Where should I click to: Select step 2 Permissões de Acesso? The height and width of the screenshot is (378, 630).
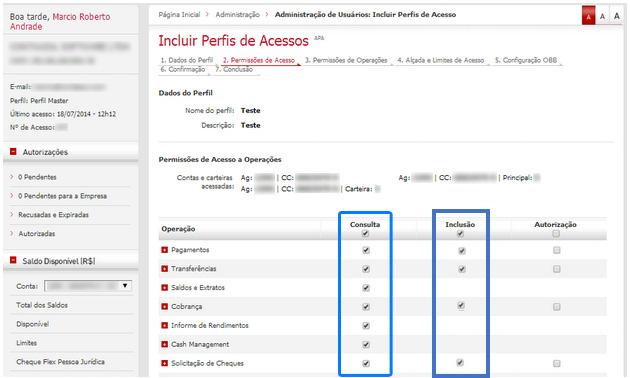click(x=259, y=60)
